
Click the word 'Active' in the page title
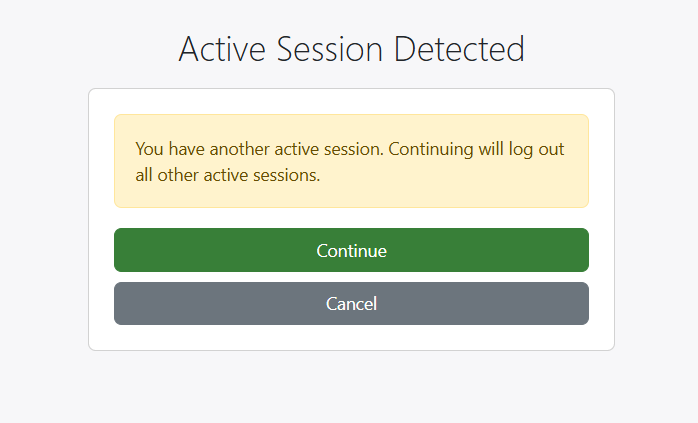click(222, 49)
